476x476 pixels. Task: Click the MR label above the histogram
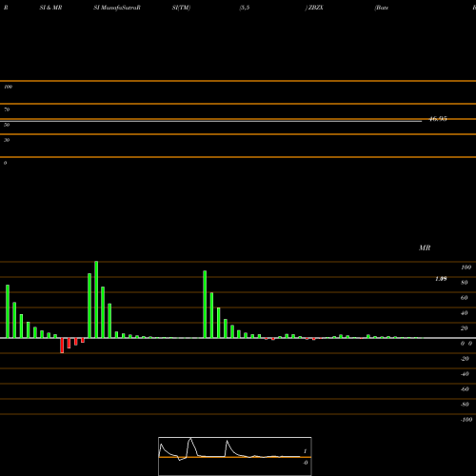pyautogui.click(x=425, y=248)
